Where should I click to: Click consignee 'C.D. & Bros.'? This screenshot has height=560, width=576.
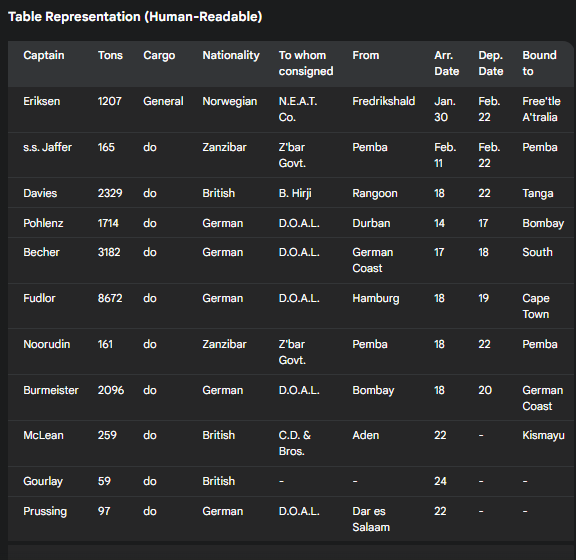295,443
